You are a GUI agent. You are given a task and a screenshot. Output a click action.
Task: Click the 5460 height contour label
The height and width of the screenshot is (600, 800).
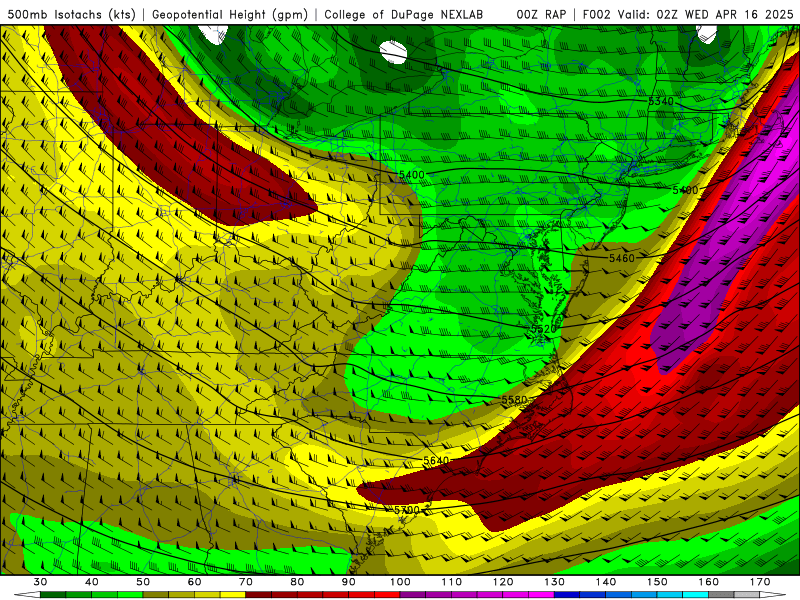coord(622,258)
